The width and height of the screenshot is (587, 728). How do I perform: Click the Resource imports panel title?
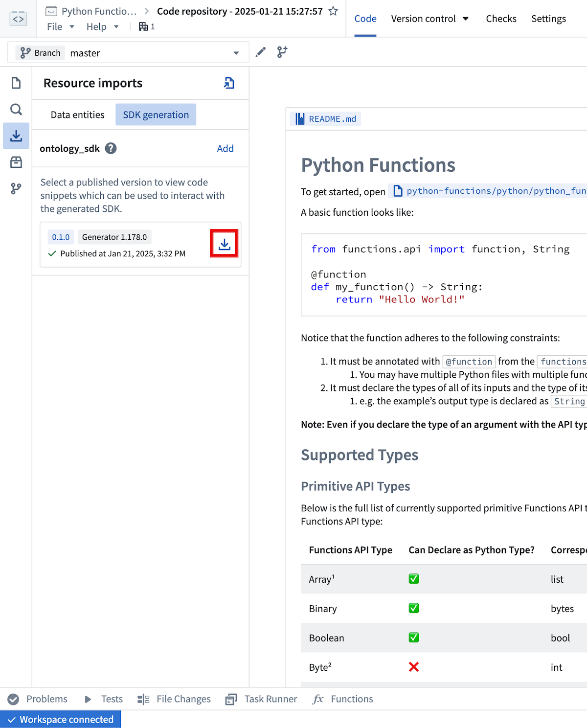(93, 83)
